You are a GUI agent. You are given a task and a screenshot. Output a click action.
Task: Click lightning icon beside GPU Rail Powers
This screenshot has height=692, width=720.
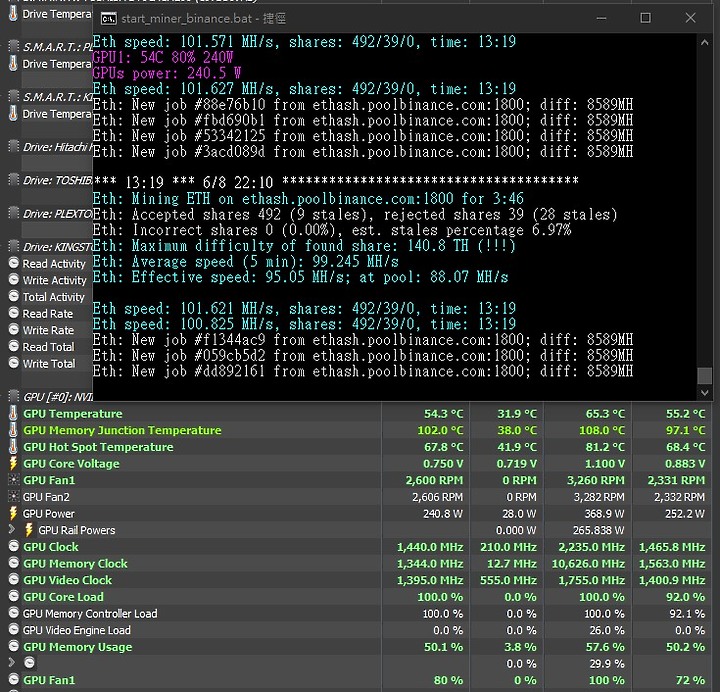(x=29, y=530)
